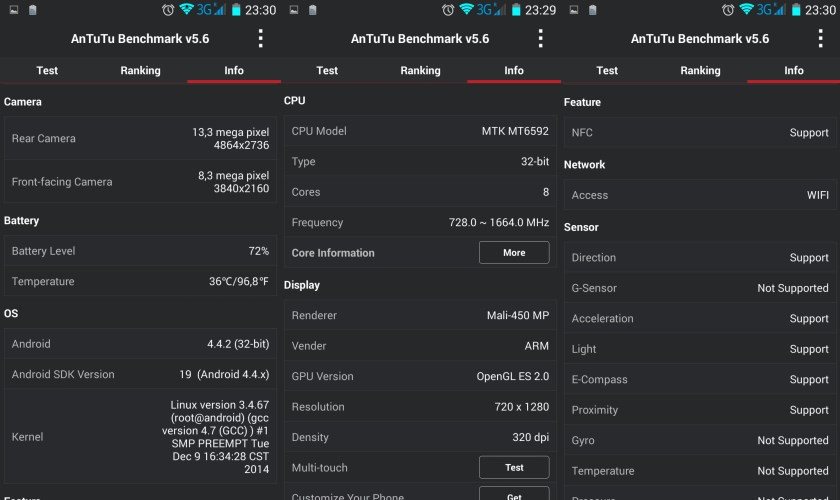Tap the Wi-Fi status icon above the CPU screen
840x500 pixels.
click(x=466, y=10)
